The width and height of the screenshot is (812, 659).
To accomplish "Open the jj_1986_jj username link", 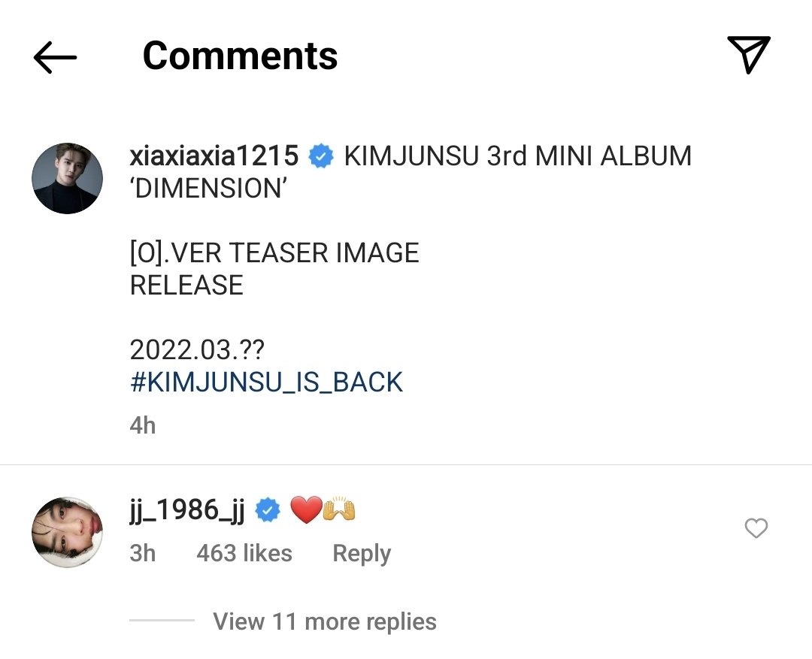I will coord(187,510).
